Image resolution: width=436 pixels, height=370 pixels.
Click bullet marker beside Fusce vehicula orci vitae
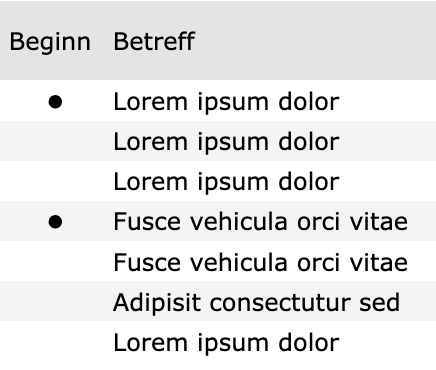55,222
